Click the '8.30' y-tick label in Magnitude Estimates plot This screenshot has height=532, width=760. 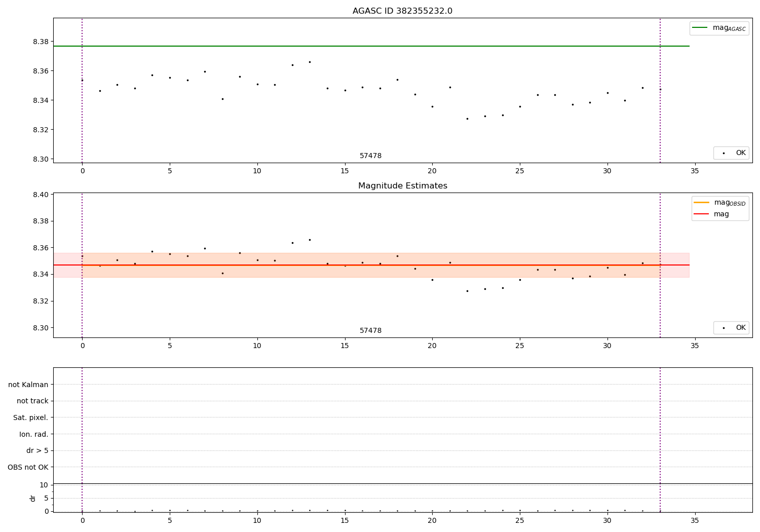[x=41, y=328]
